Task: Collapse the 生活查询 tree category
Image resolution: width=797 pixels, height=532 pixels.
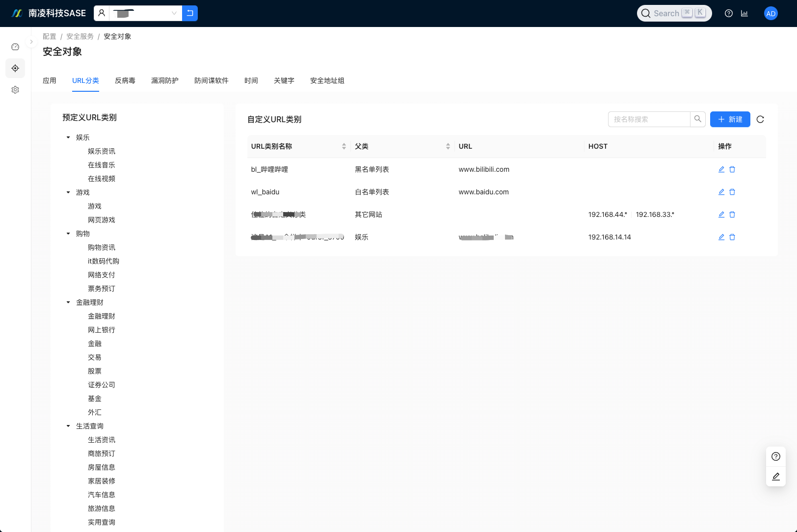Action: point(68,426)
